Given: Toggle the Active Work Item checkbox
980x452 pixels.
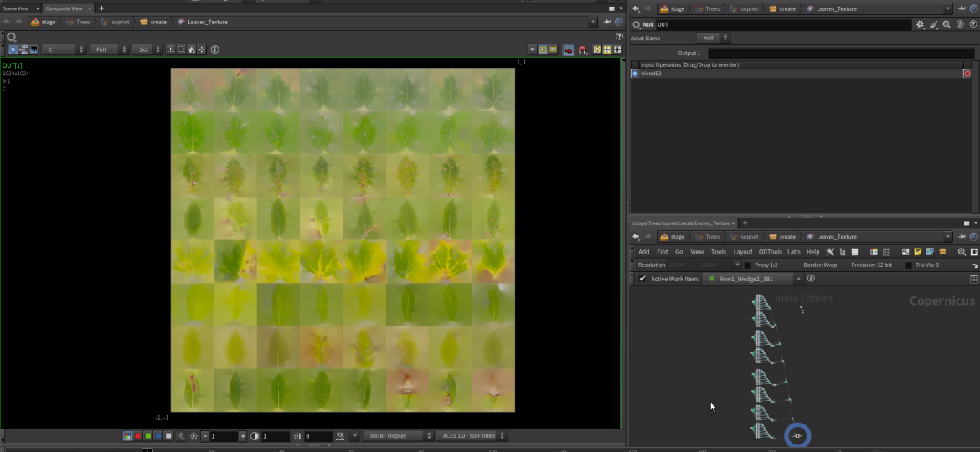Looking at the screenshot, I should click(x=642, y=279).
